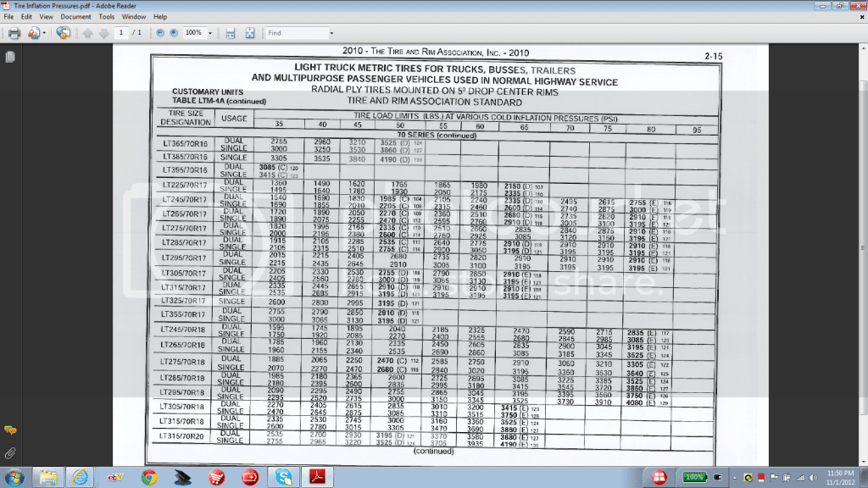
Task: Click the email collaboration icon with people
Action: click(34, 33)
